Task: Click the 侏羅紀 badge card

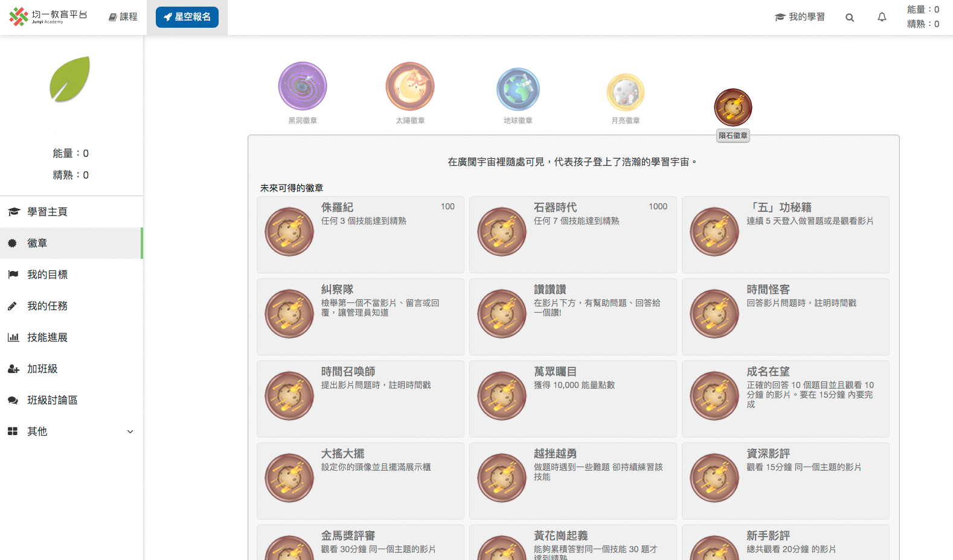Action: click(x=360, y=234)
